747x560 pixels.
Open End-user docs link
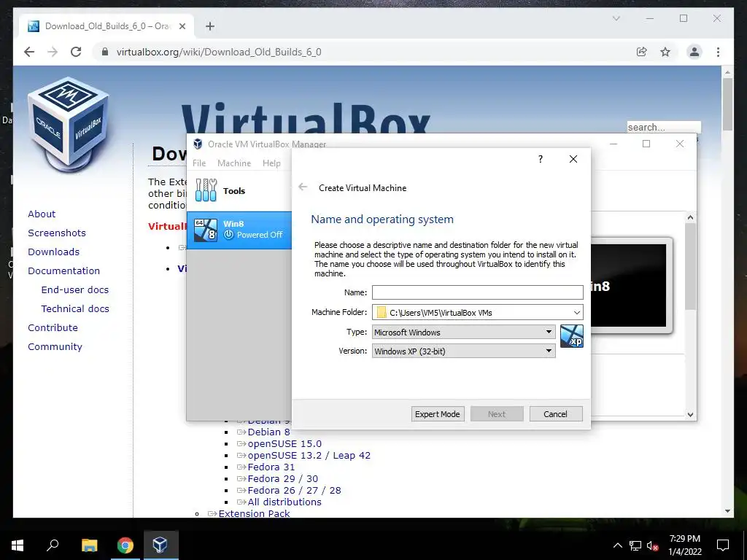click(75, 290)
